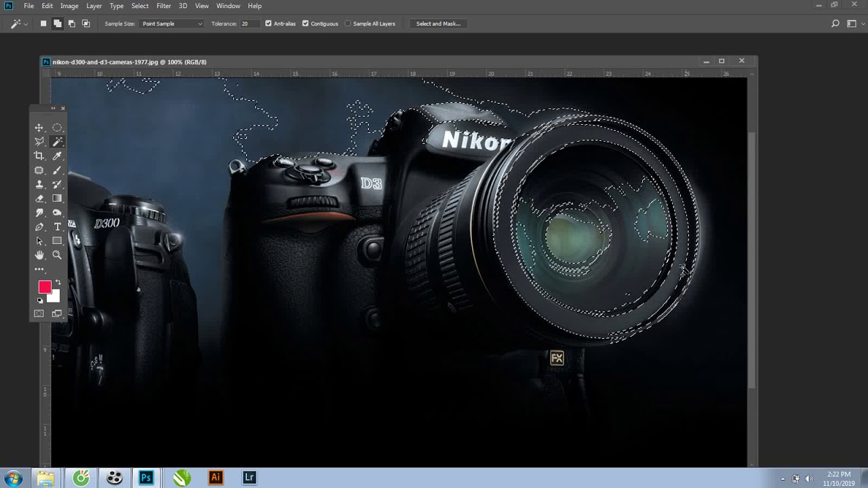Open the search icon in options bar
The image size is (868, 488).
835,24
